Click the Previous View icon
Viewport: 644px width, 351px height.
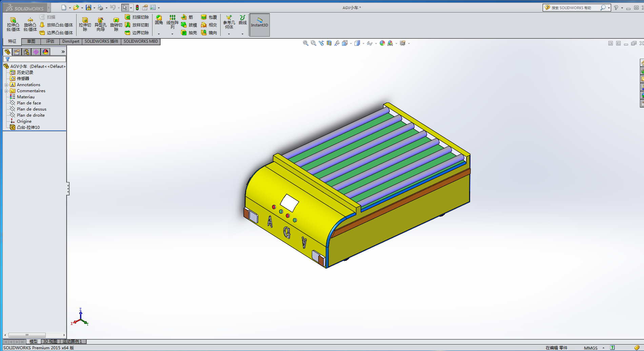[321, 43]
